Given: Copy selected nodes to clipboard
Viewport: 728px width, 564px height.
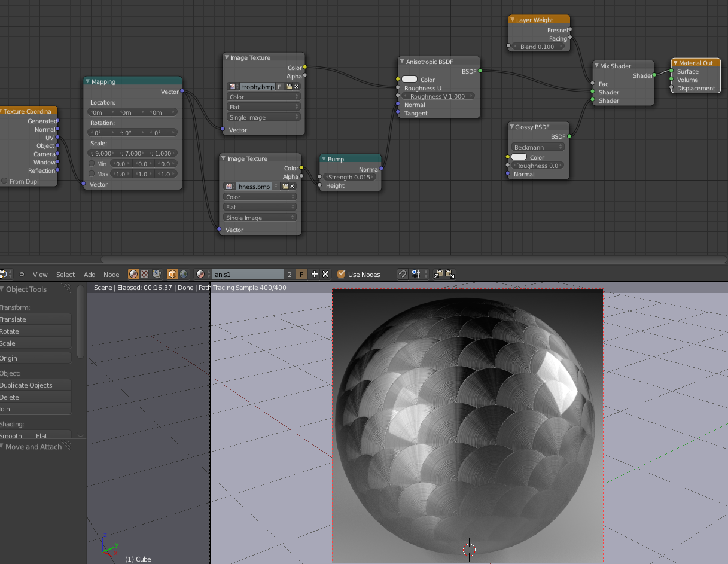Looking at the screenshot, I should 438,274.
